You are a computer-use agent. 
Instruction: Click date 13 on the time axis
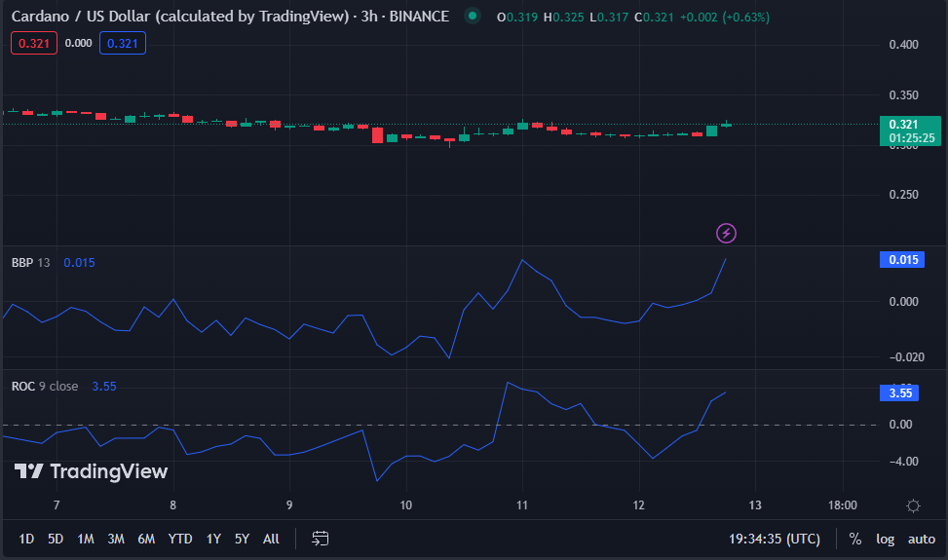click(755, 505)
